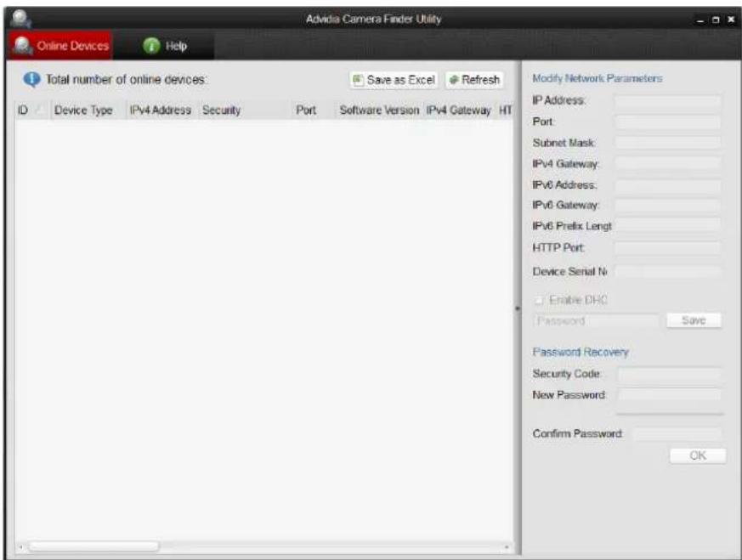Screen dimensions: 742x560
Task: Click the Password Recovery heading
Action: (x=581, y=352)
